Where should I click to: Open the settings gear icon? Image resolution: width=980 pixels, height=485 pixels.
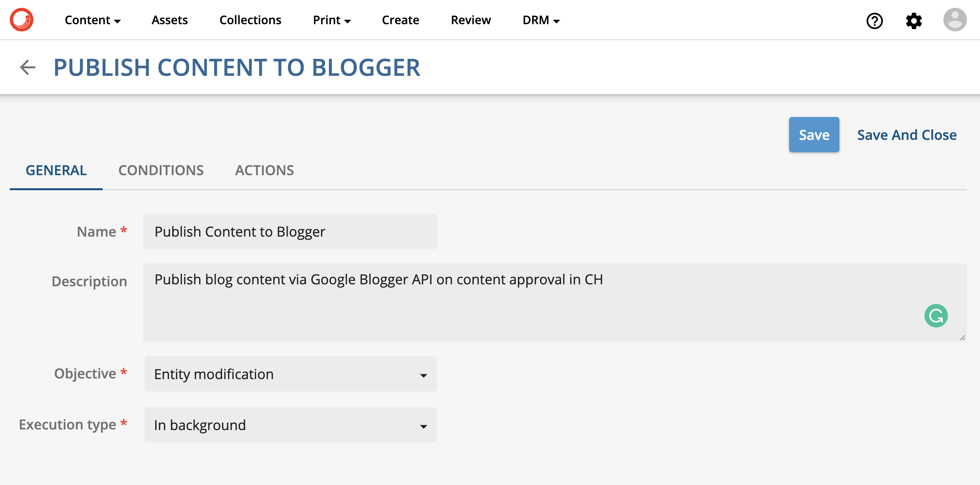click(913, 21)
